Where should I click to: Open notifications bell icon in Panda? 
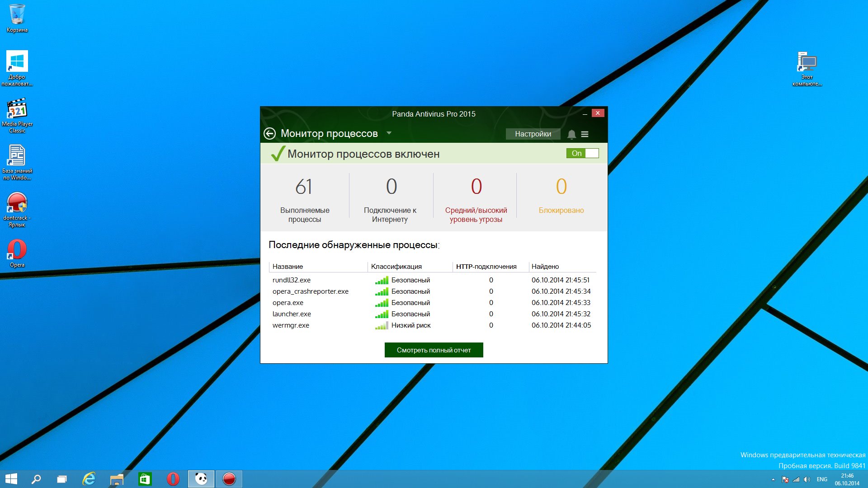tap(571, 134)
